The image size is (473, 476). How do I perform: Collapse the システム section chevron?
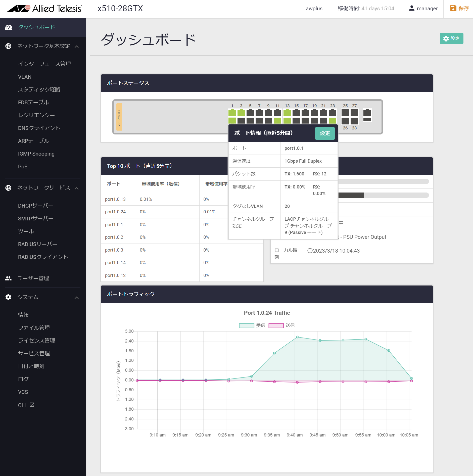77,298
